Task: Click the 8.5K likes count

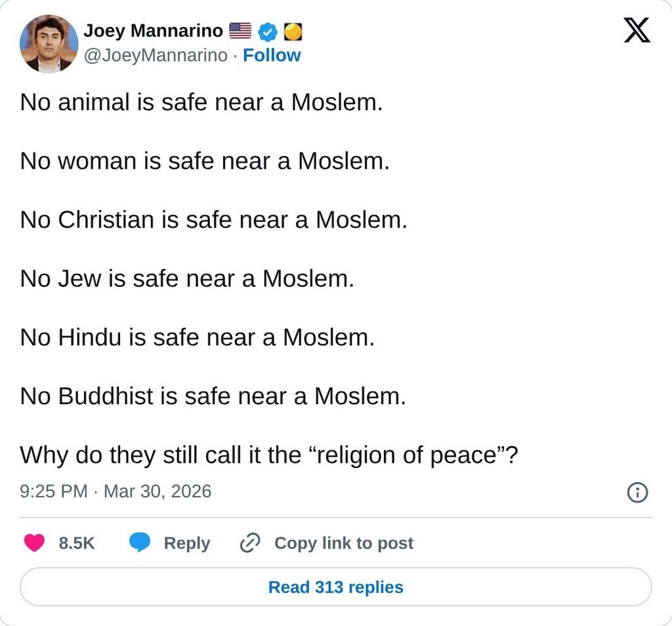Action: point(77,543)
